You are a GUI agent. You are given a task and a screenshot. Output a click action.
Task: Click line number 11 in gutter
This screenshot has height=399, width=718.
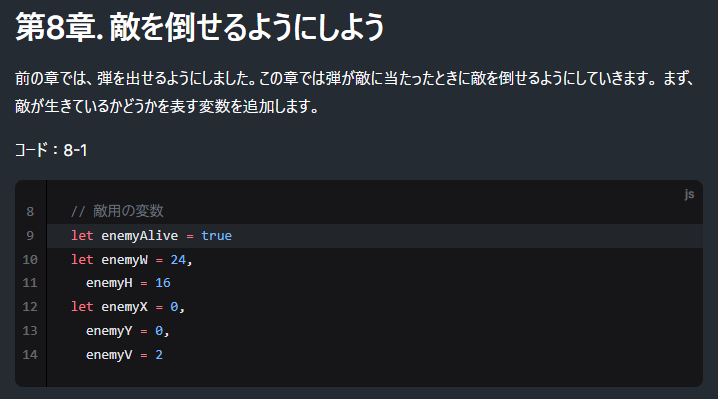pyautogui.click(x=30, y=283)
